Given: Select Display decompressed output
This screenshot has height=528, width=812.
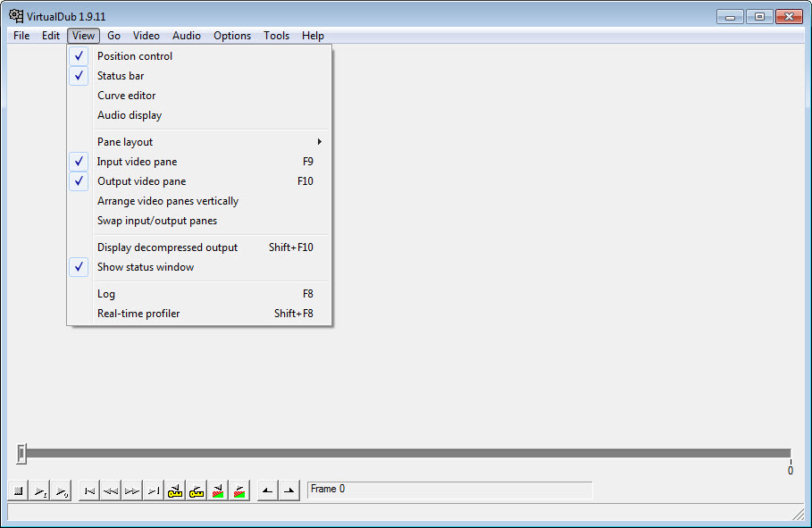Looking at the screenshot, I should click(199, 247).
